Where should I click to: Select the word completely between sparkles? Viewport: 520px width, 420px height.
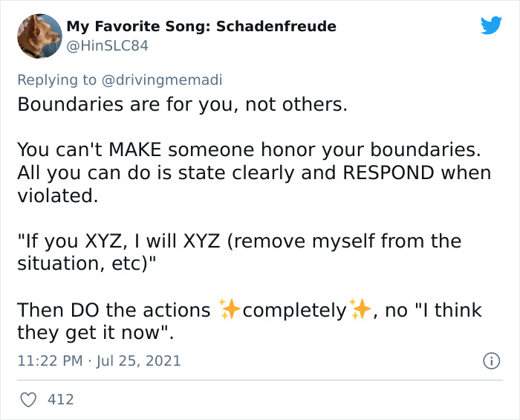click(295, 311)
